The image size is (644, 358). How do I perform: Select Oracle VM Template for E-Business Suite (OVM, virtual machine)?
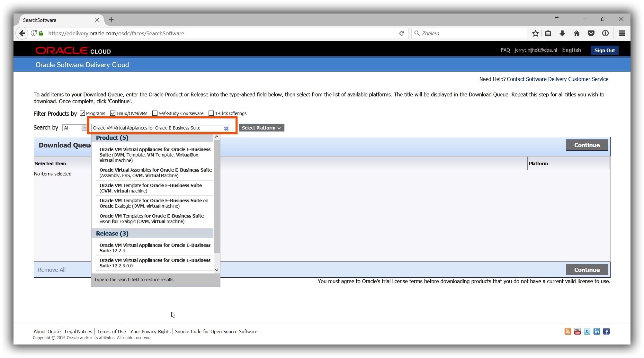155,188
